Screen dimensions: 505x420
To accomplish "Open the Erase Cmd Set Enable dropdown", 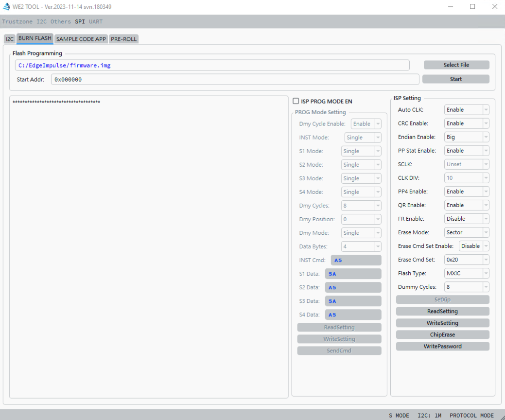I will [x=474, y=246].
